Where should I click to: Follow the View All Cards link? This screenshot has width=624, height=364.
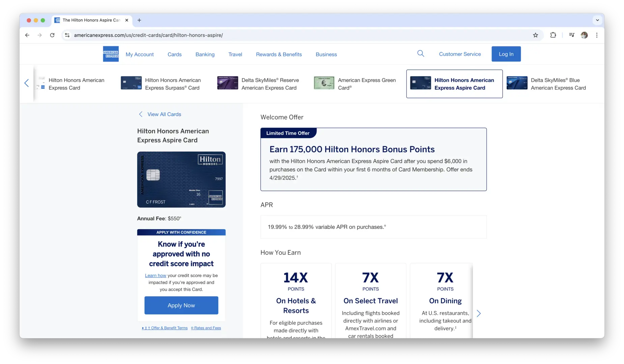tap(164, 114)
